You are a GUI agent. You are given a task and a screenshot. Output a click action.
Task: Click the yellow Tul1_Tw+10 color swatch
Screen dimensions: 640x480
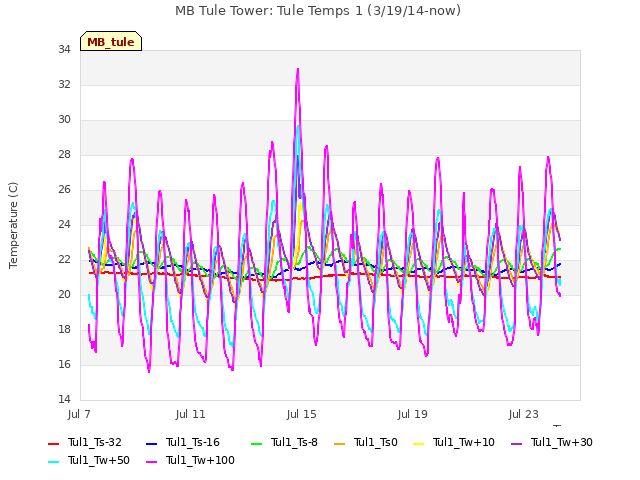[x=418, y=444]
